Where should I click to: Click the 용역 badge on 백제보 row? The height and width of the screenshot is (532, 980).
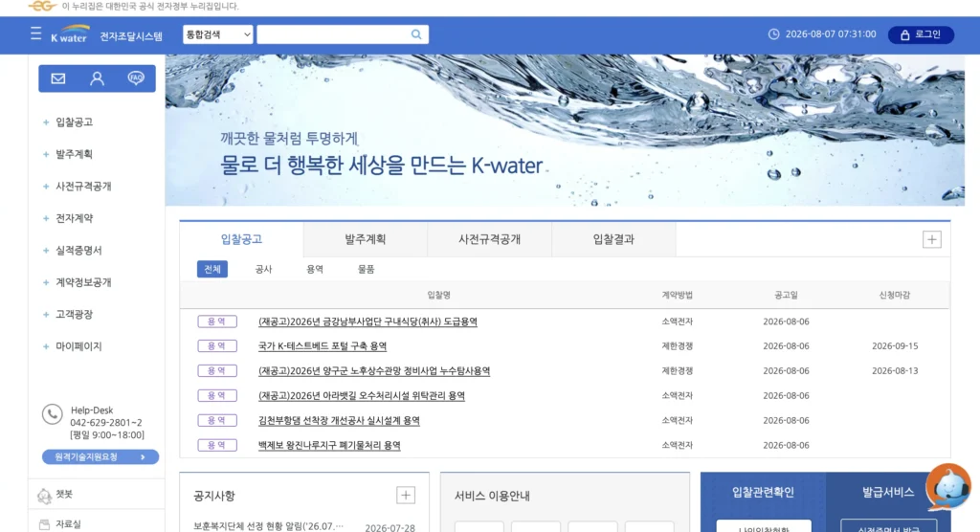[x=217, y=445]
